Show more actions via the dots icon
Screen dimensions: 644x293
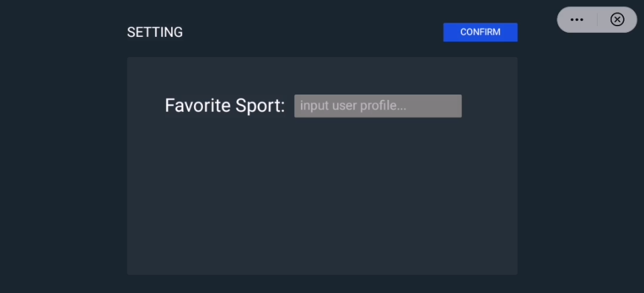coord(577,20)
